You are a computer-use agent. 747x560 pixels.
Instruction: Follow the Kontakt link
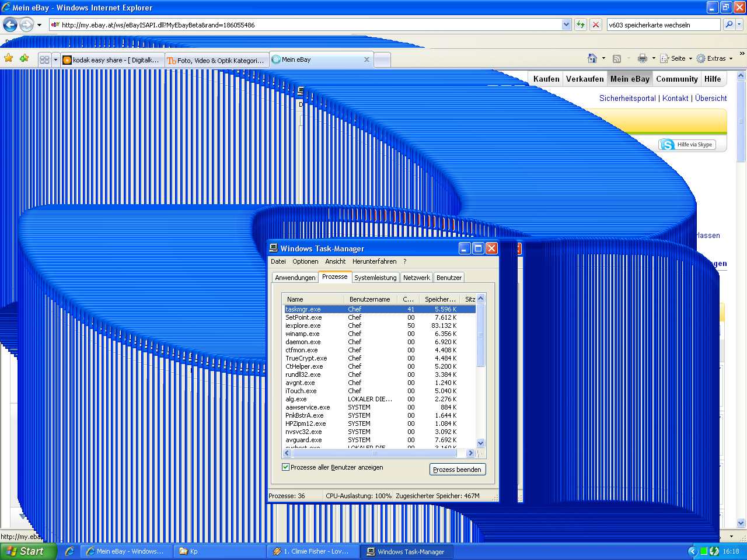point(675,98)
